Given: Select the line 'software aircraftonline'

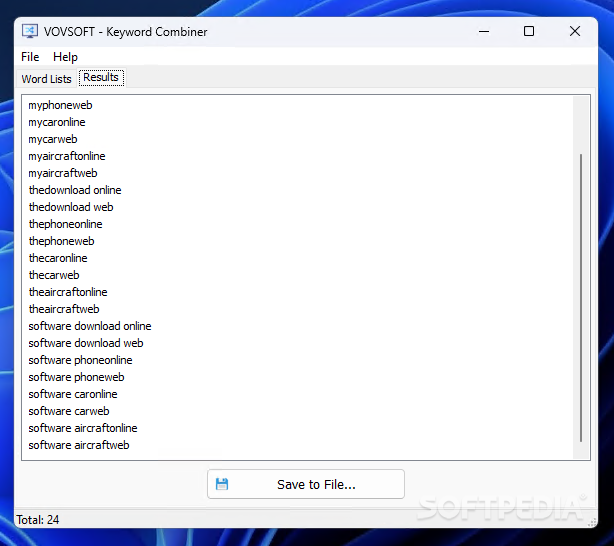Looking at the screenshot, I should point(83,428).
